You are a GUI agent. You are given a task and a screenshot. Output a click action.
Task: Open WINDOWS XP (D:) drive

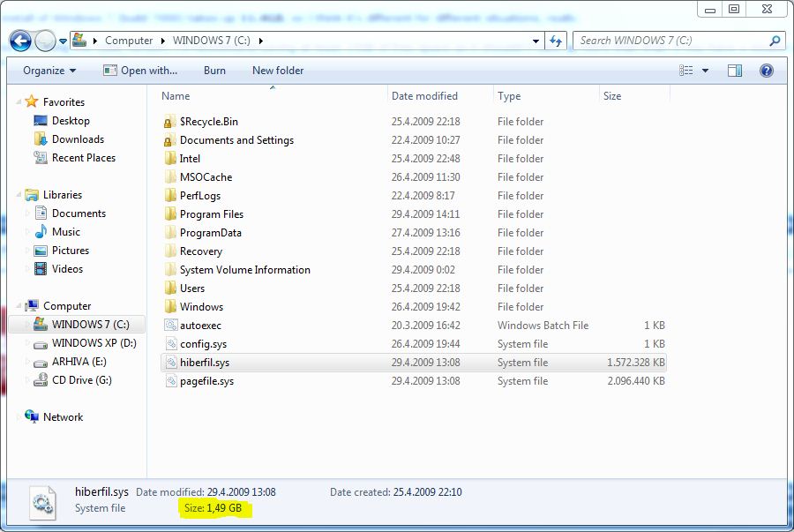tap(94, 342)
